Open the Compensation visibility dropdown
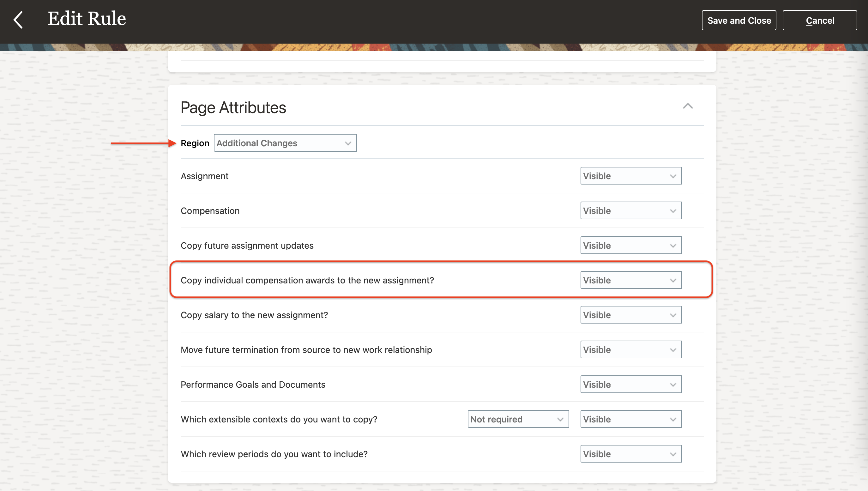The image size is (868, 491). pos(630,210)
